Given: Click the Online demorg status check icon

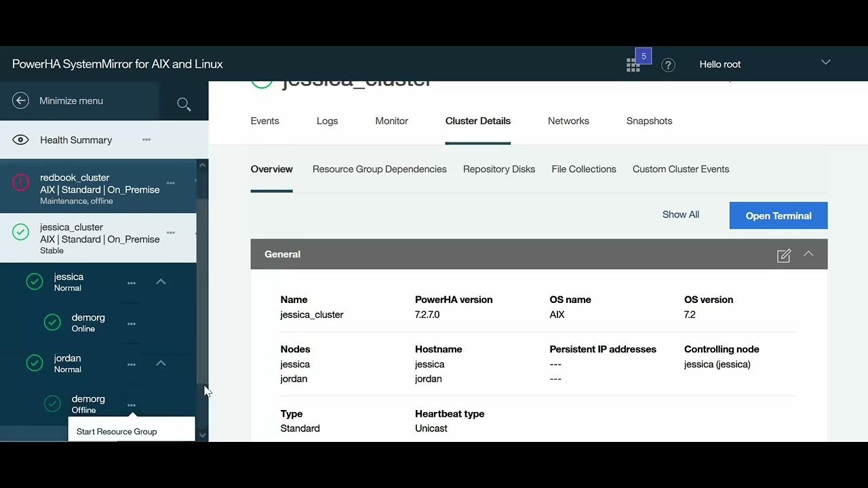Looking at the screenshot, I should [x=52, y=323].
